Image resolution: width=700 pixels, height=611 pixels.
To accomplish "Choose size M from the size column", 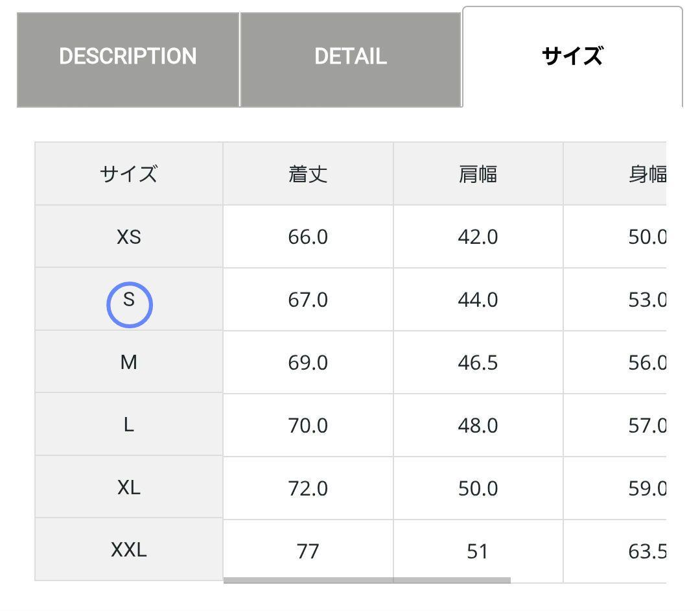I will coord(129,363).
